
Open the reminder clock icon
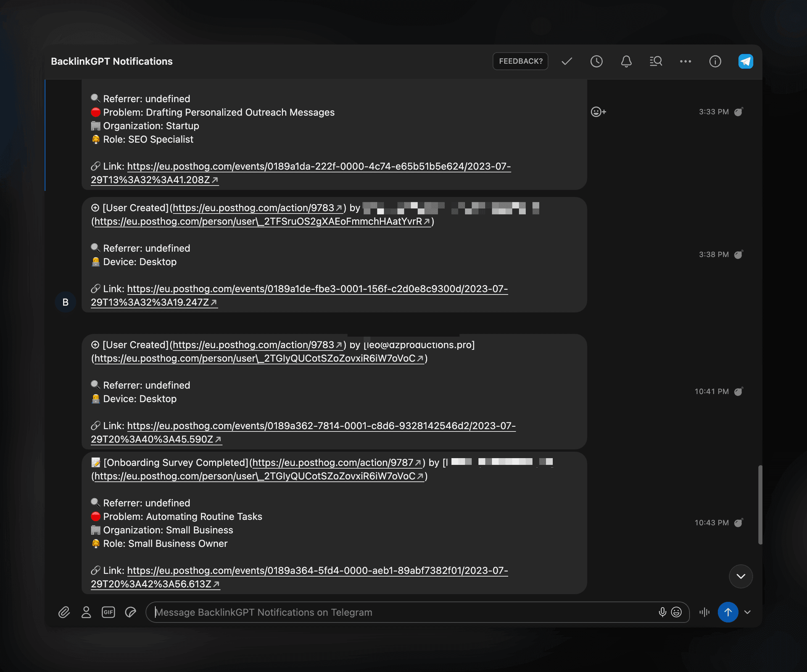596,61
